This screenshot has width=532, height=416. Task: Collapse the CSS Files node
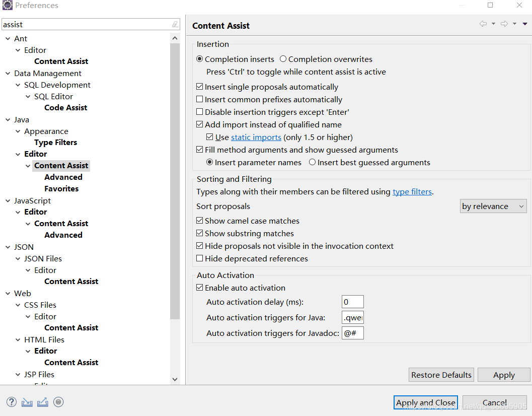(x=18, y=305)
